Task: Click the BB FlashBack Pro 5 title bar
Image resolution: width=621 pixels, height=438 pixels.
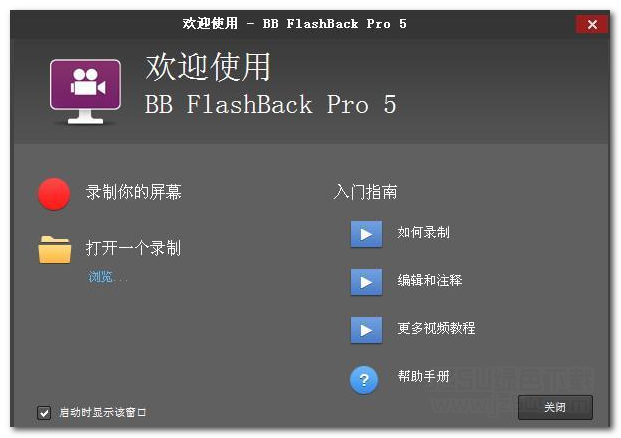Action: coord(295,24)
